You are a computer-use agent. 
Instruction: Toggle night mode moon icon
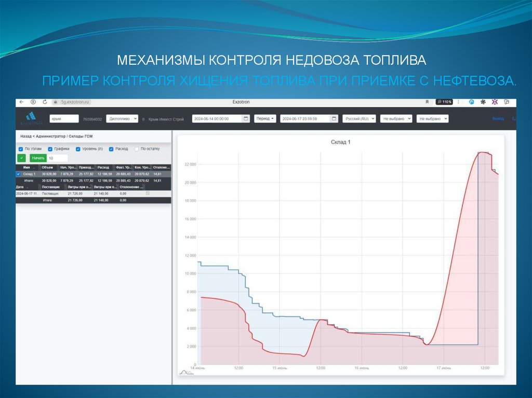coord(514,119)
